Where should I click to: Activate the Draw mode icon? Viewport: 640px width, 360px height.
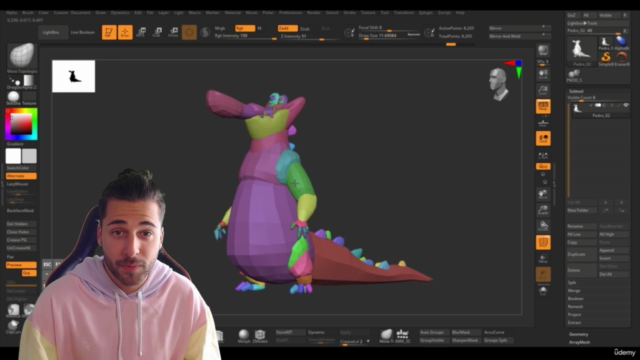click(x=125, y=32)
